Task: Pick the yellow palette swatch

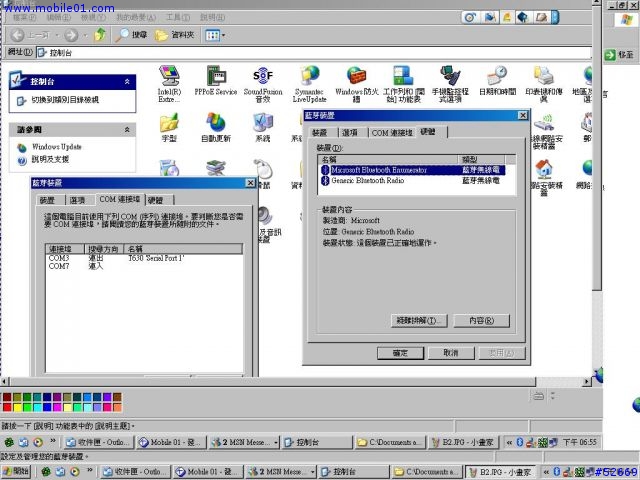Action: click(x=17, y=407)
